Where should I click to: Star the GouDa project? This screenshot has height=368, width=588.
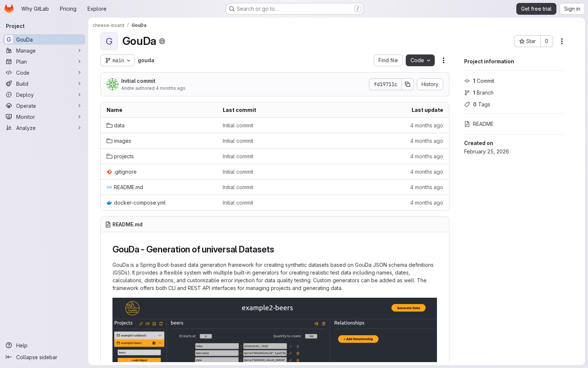(527, 41)
